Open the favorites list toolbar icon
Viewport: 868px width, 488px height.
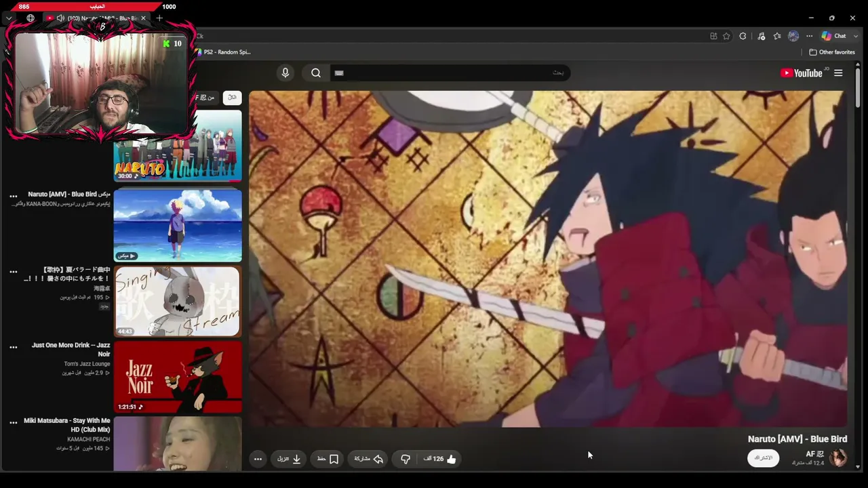point(777,36)
